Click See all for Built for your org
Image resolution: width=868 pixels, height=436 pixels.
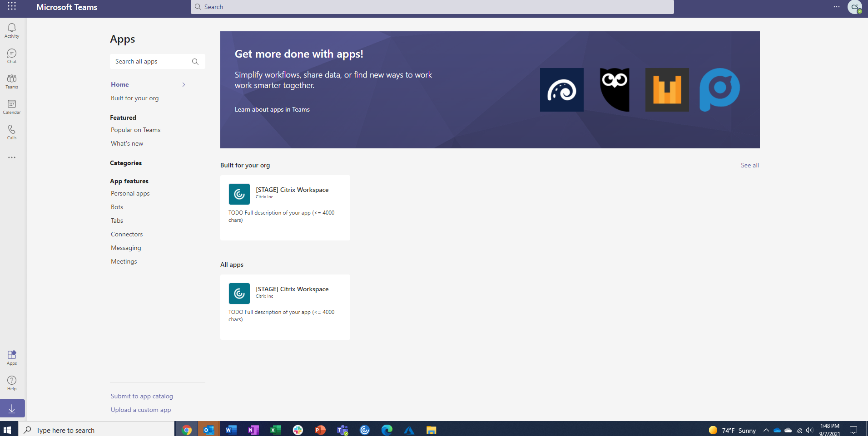750,165
